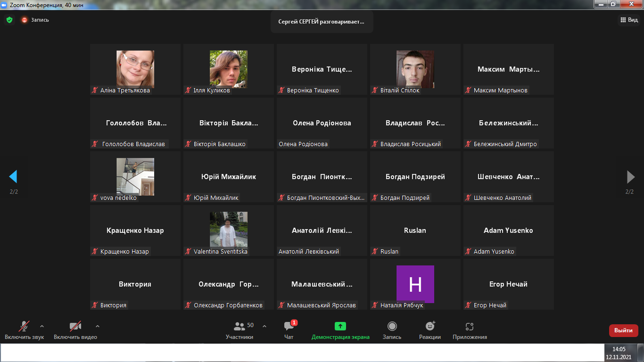Click the red recording indicator at top
This screenshot has height=362, width=644.
25,20
